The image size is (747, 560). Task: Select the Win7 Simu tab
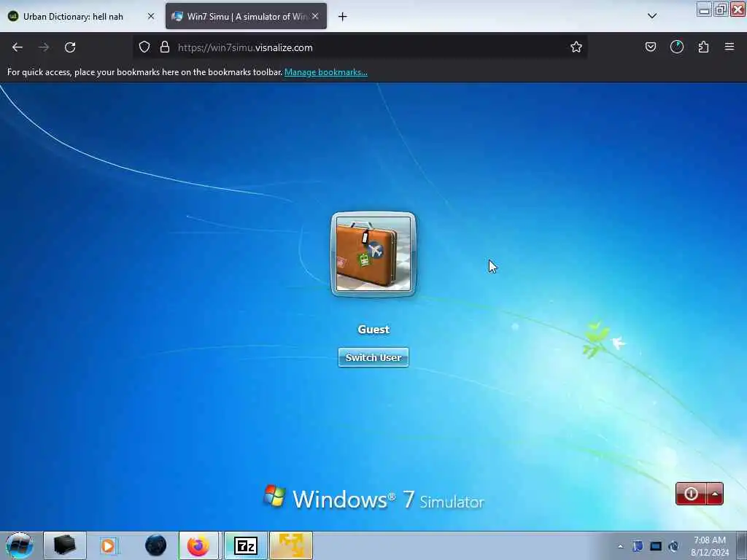point(247,17)
